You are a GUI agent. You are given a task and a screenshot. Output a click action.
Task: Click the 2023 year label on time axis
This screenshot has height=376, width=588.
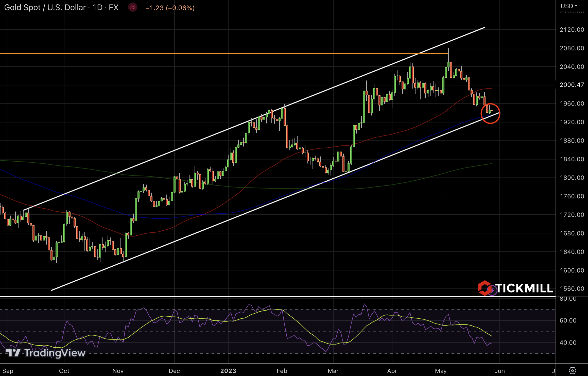pos(228,371)
